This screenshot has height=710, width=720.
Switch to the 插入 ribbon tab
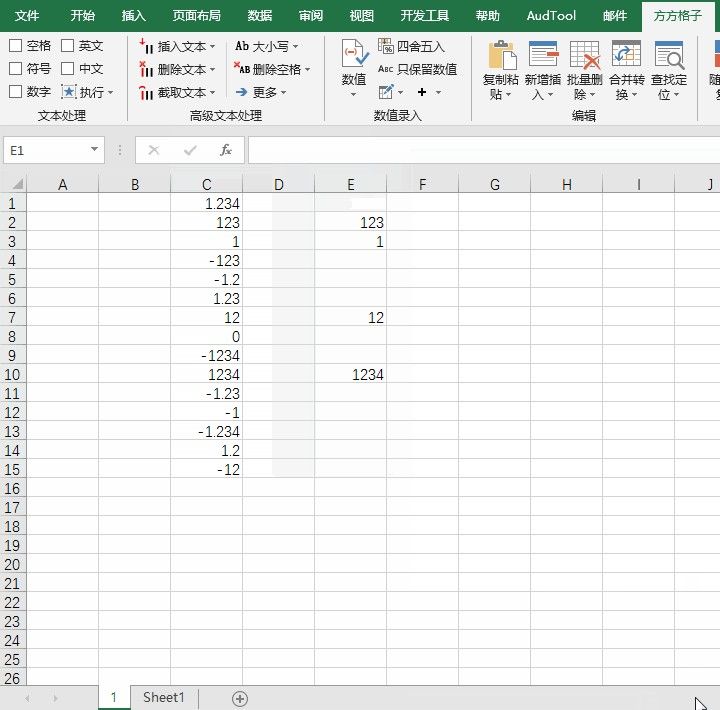[x=134, y=16]
